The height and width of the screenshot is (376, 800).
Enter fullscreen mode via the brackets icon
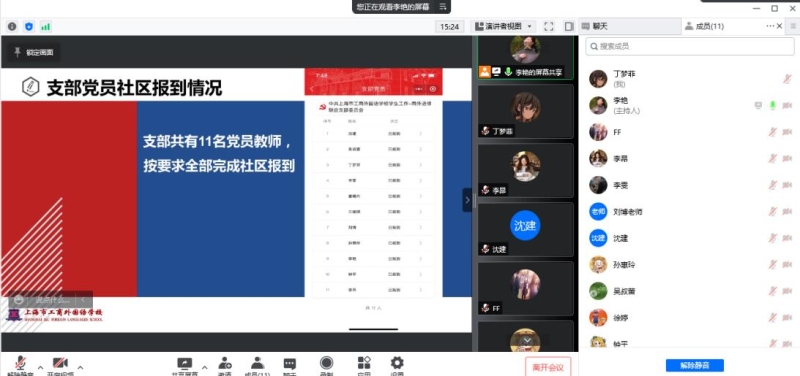click(x=549, y=27)
